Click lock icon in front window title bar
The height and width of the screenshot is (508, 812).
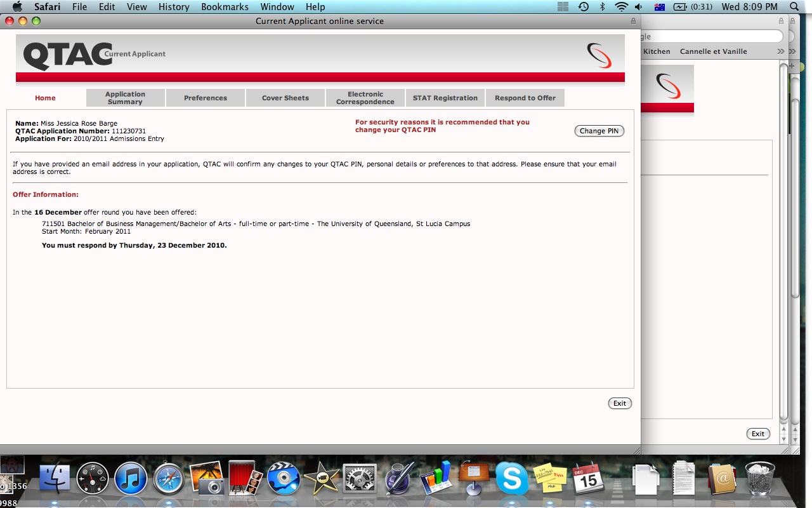coord(633,21)
